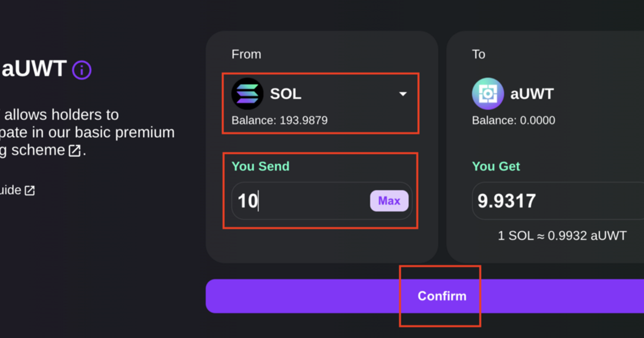The width and height of the screenshot is (644, 338).
Task: Open the From token selector showing SOL
Action: coord(320,103)
